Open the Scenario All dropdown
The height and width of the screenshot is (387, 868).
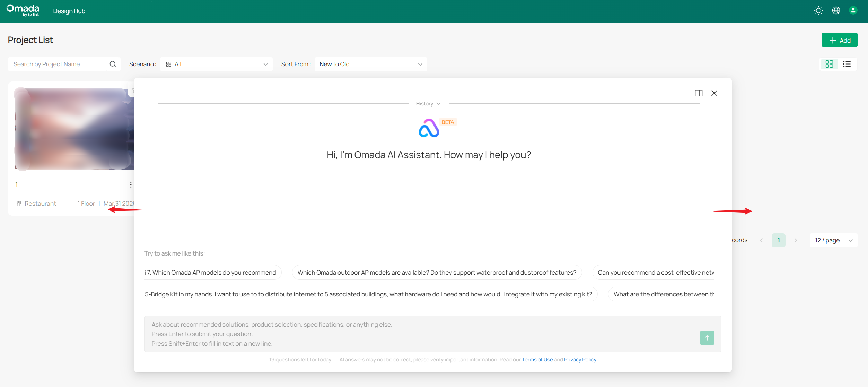point(217,64)
